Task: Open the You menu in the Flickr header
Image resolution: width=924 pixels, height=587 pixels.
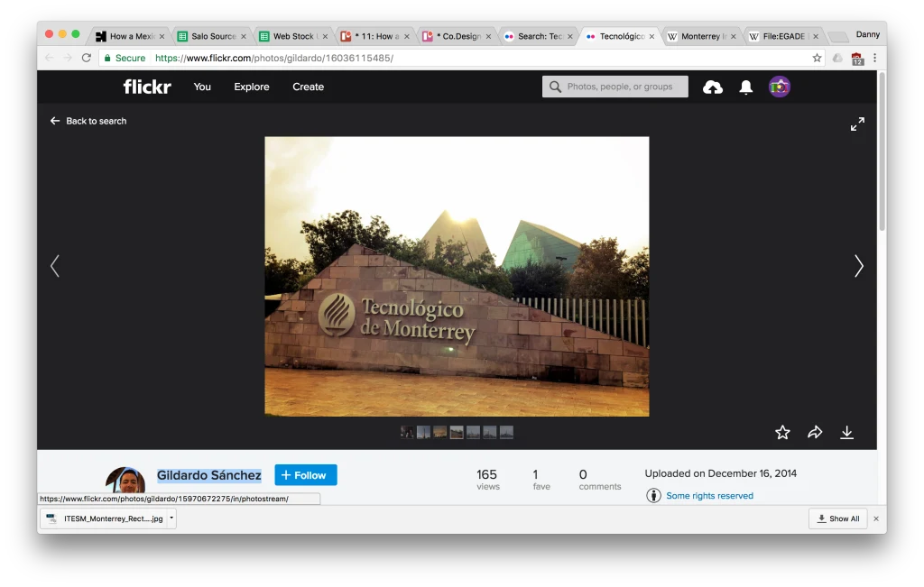Action: pyautogui.click(x=202, y=87)
